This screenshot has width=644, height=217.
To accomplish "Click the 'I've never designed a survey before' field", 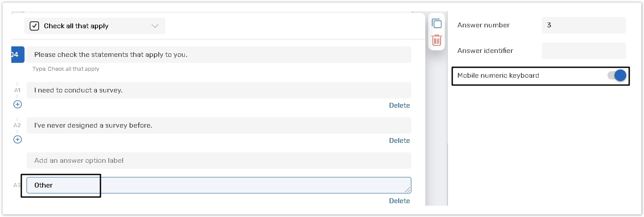I will coord(218,125).
